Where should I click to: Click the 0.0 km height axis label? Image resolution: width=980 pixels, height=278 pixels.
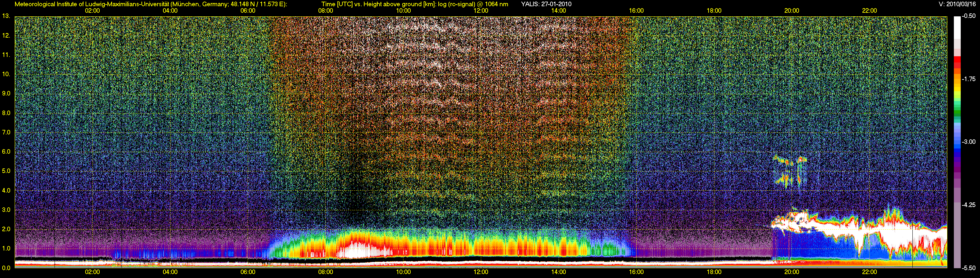tap(6, 268)
